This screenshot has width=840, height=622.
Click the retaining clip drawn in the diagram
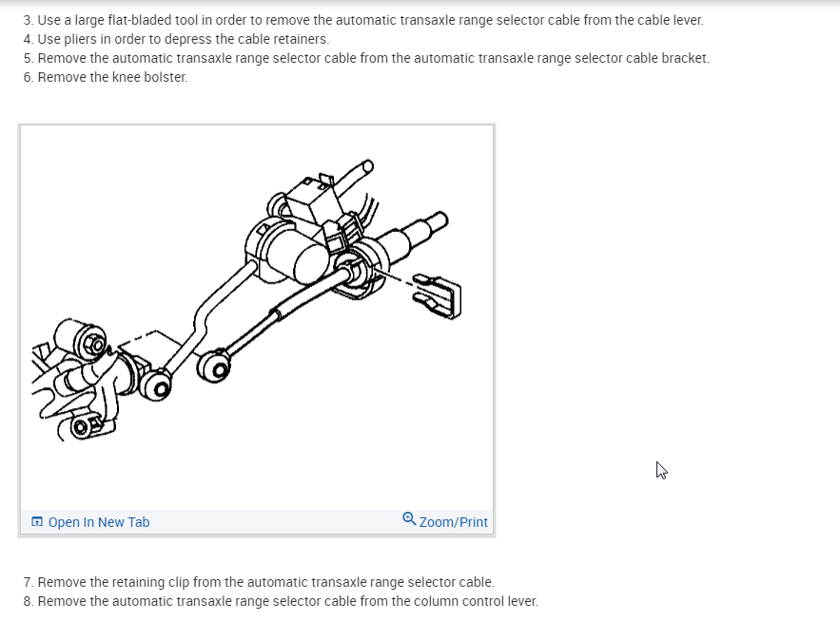point(439,297)
